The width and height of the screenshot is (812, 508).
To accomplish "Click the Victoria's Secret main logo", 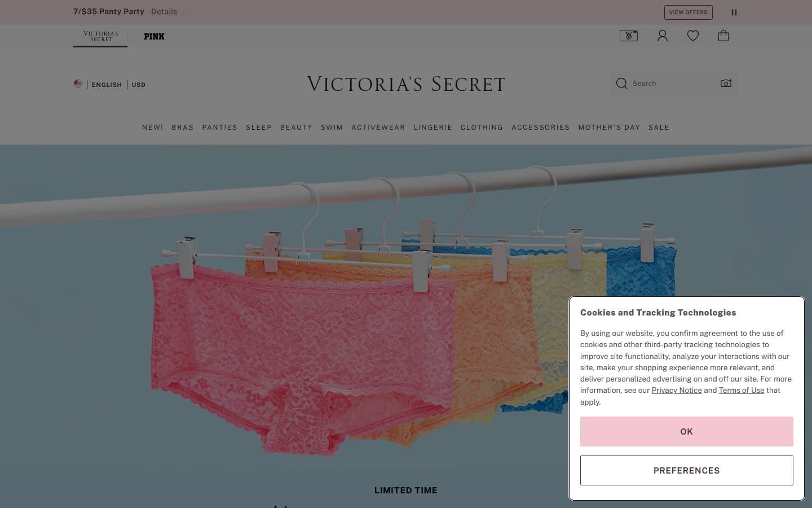I will pyautogui.click(x=406, y=84).
